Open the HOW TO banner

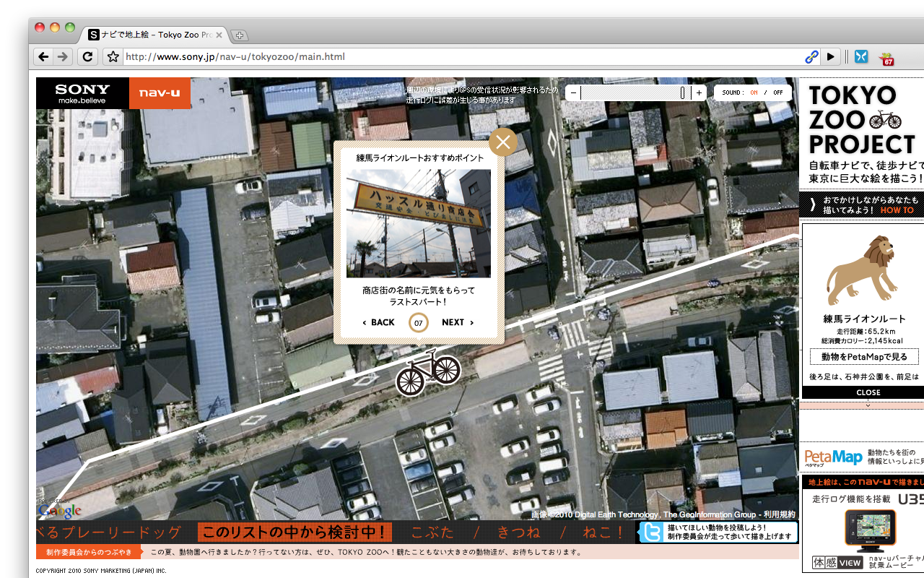[x=863, y=204]
